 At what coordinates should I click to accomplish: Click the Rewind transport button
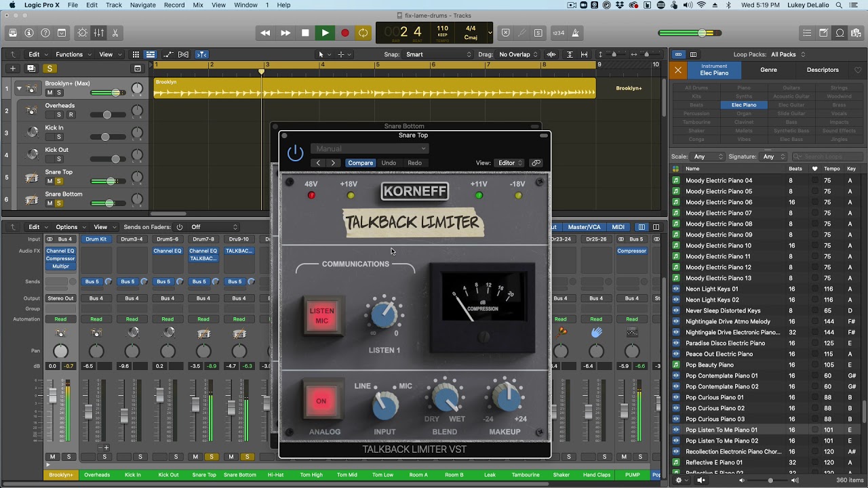pos(265,33)
